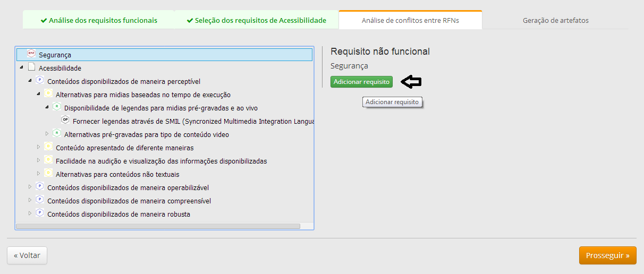Expand 'Conteúdo apresentado de diferente maneiras' node
The height and width of the screenshot is (274, 644).
[38, 147]
